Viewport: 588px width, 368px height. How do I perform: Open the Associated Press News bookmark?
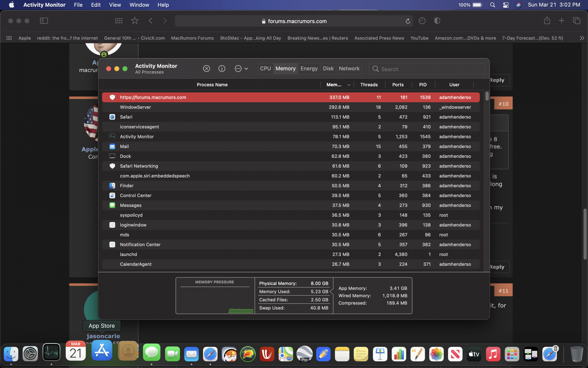[379, 38]
